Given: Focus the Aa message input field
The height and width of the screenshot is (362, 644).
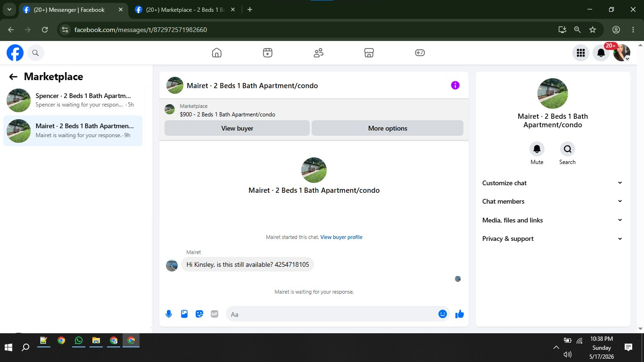Looking at the screenshot, I should (x=332, y=314).
